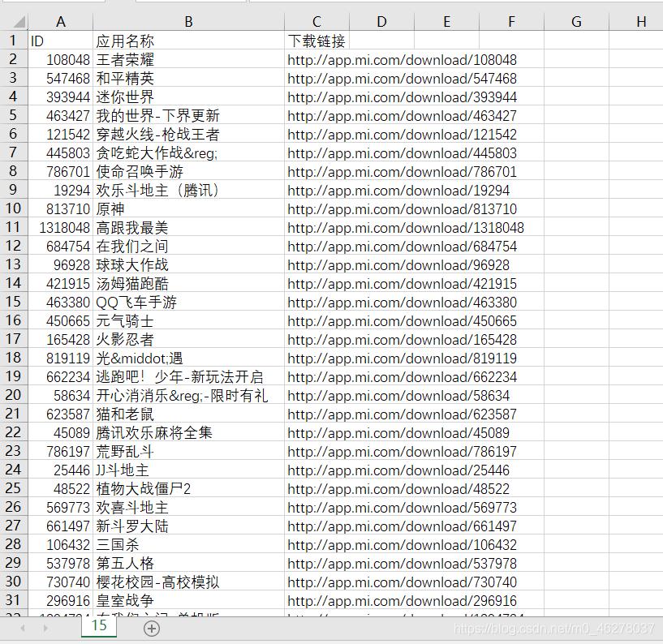Select column F header
Viewport: 663px width, 644px height.
pyautogui.click(x=511, y=22)
